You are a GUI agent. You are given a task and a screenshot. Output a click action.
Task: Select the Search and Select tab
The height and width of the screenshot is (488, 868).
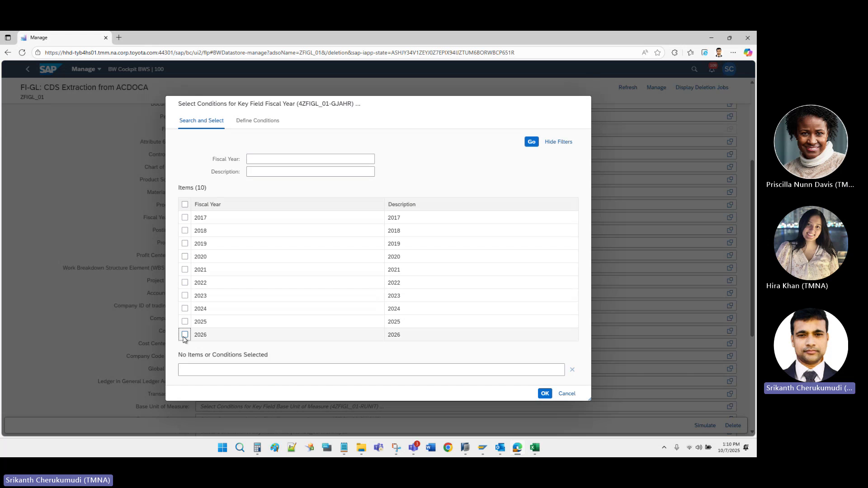(201, 120)
